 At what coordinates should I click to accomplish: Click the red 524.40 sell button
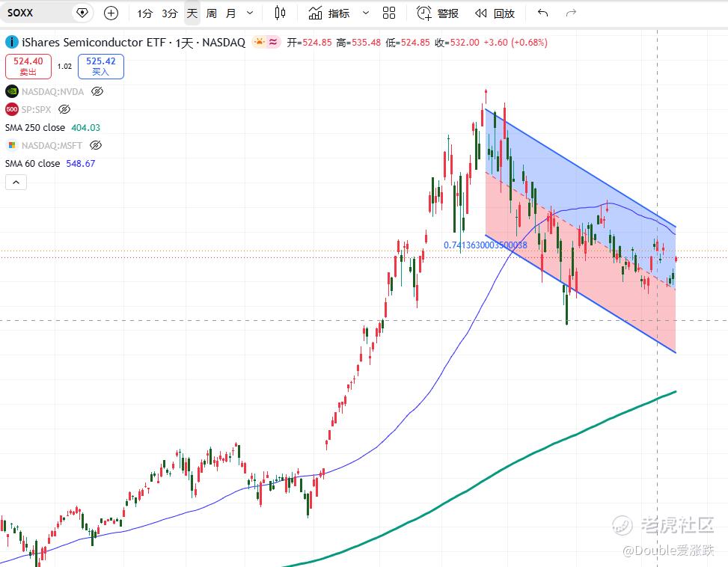28,67
